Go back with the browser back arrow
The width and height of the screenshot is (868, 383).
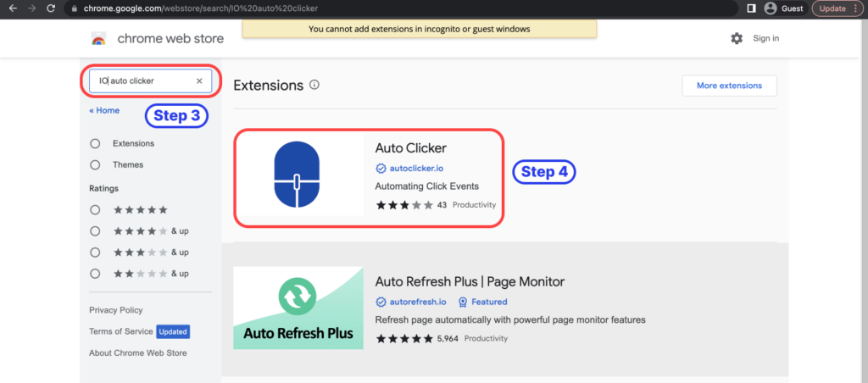coord(13,8)
